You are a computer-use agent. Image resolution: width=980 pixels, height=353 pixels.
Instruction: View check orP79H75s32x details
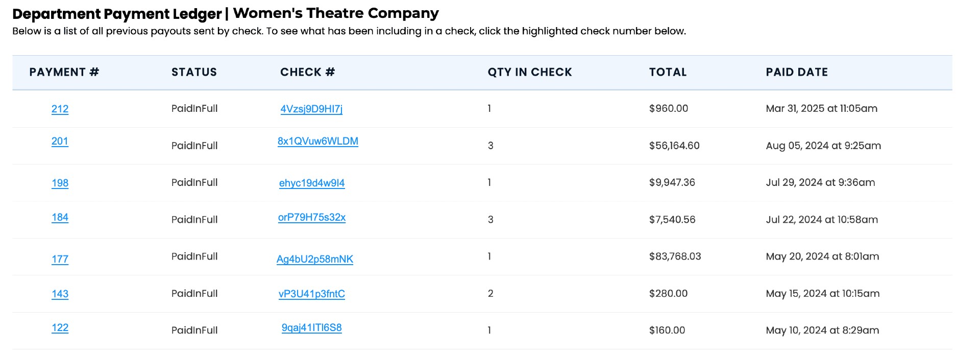coord(312,217)
